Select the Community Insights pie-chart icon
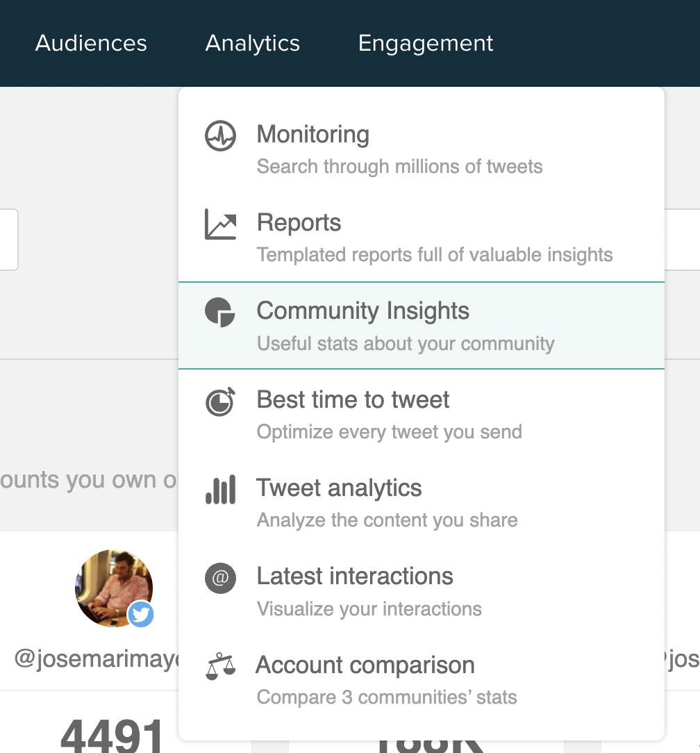Screen dimensions: 700x753 (219, 313)
